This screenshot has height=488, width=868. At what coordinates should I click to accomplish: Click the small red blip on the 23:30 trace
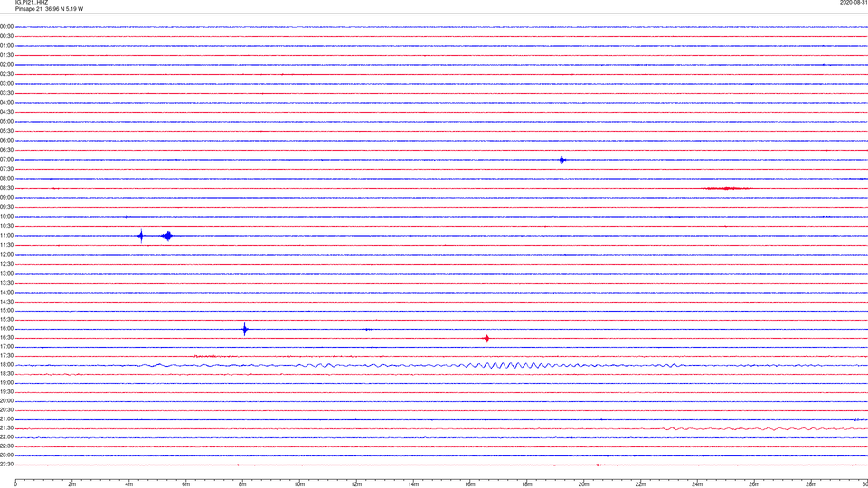coord(598,465)
